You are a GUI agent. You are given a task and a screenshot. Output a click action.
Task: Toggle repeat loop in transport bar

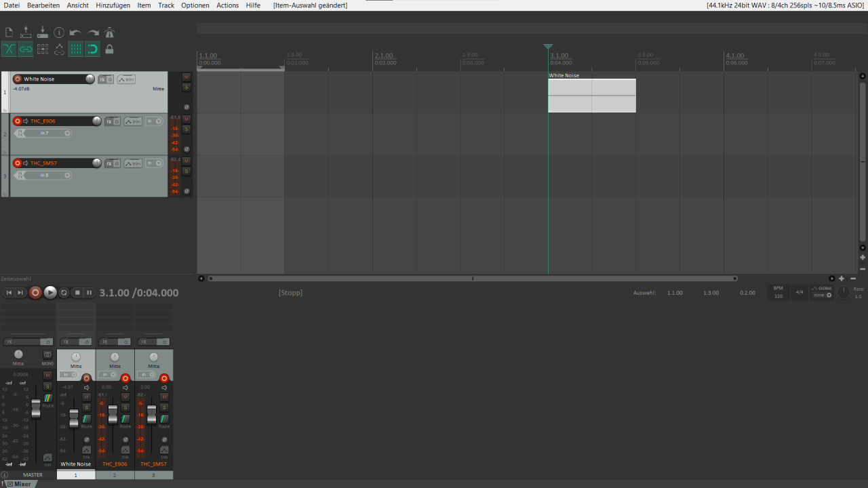point(64,293)
